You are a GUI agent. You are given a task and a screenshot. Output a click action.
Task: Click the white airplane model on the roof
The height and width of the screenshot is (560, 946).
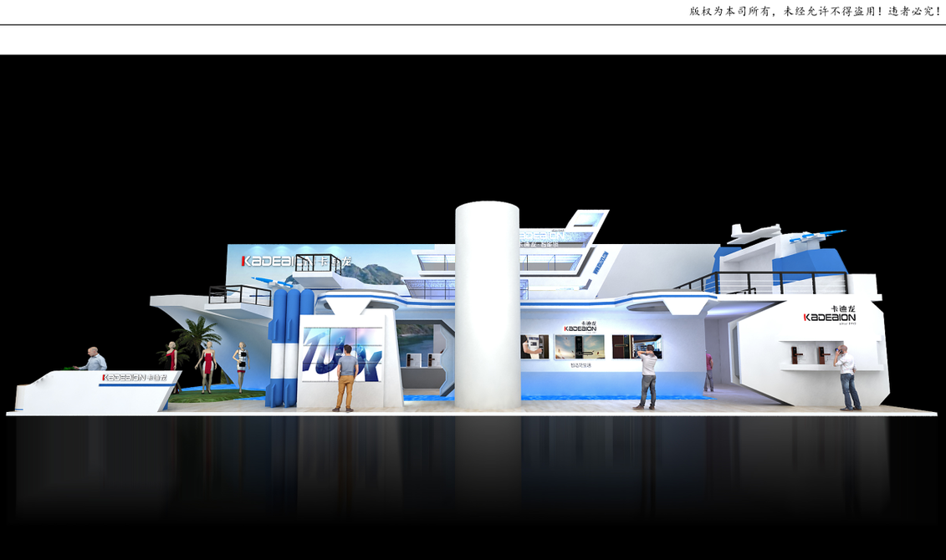point(754,232)
